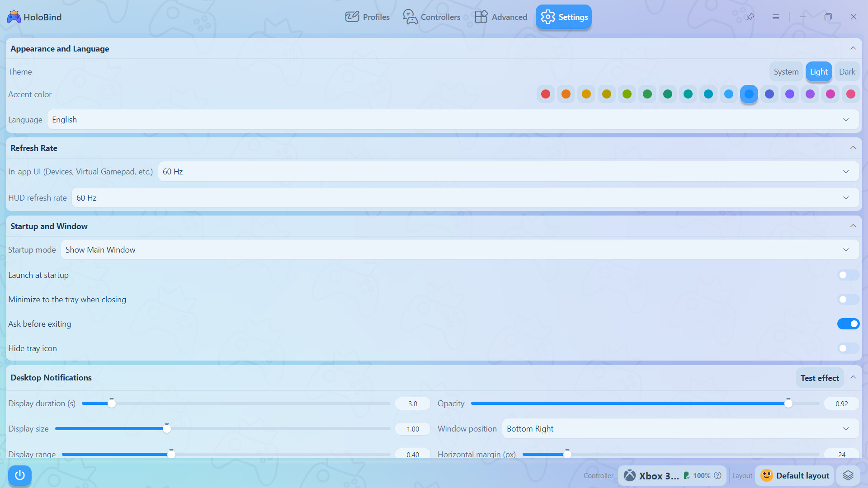Choose the lime green accent color

pyautogui.click(x=627, y=94)
